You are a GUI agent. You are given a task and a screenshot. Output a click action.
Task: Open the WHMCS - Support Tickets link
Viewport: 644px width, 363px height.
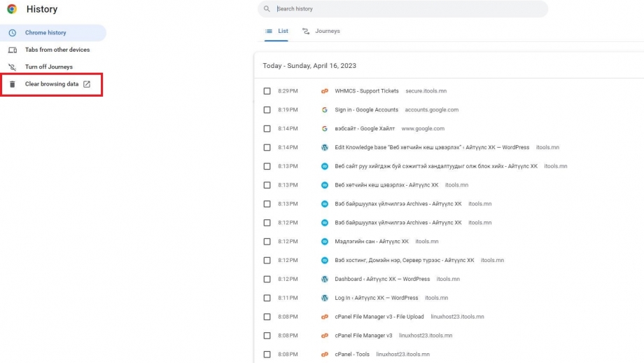click(x=366, y=91)
